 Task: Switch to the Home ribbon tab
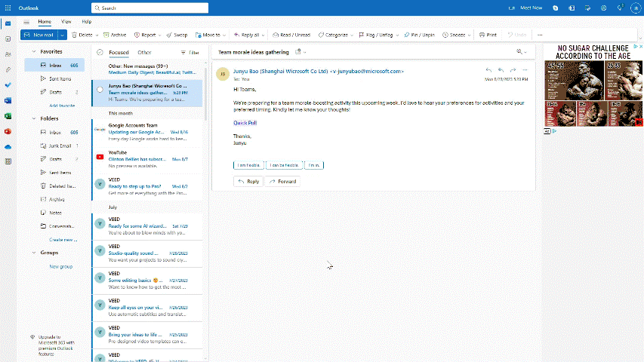click(45, 22)
